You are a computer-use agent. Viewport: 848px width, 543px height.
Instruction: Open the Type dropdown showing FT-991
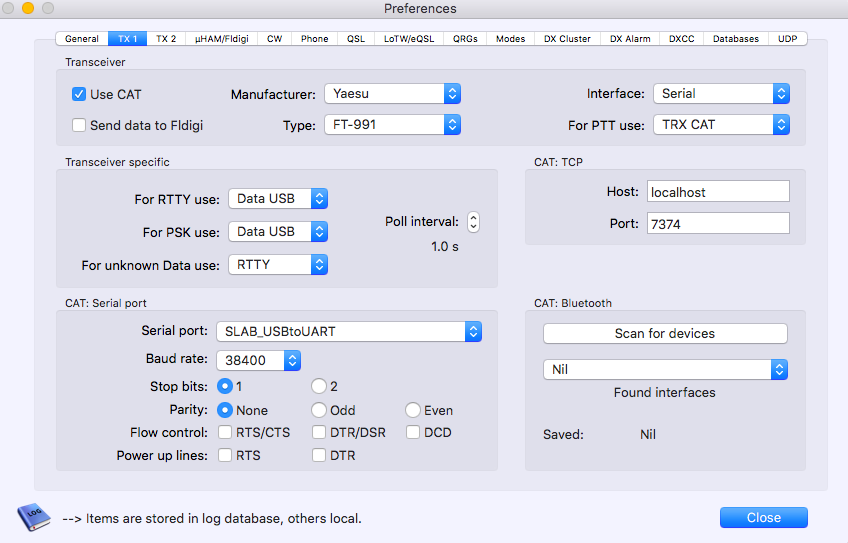pos(392,125)
